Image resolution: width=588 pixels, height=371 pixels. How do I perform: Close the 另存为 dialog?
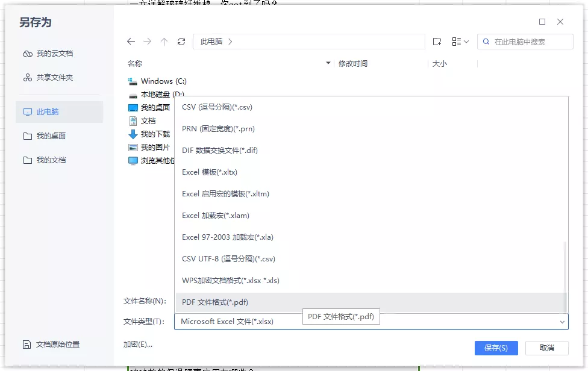point(560,22)
